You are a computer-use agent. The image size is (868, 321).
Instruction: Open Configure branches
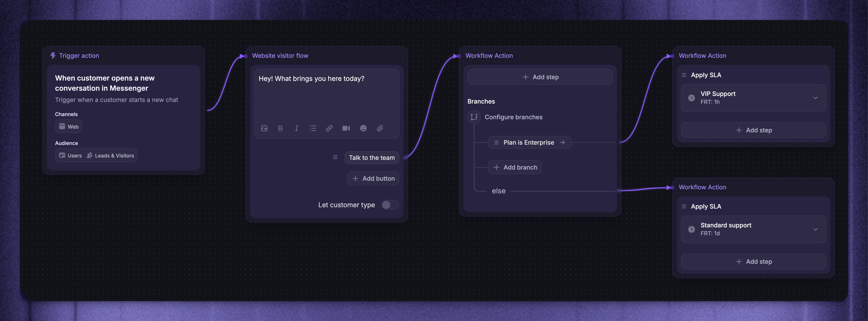[x=514, y=117]
